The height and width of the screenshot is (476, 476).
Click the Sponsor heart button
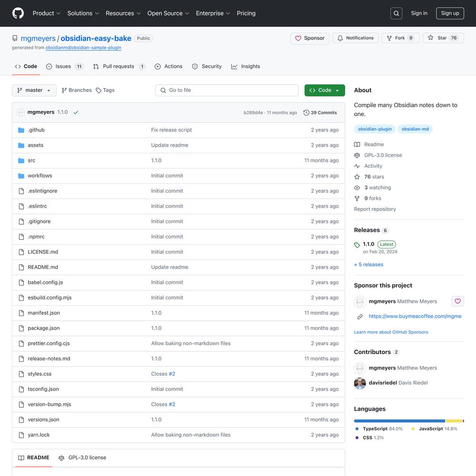pos(310,38)
